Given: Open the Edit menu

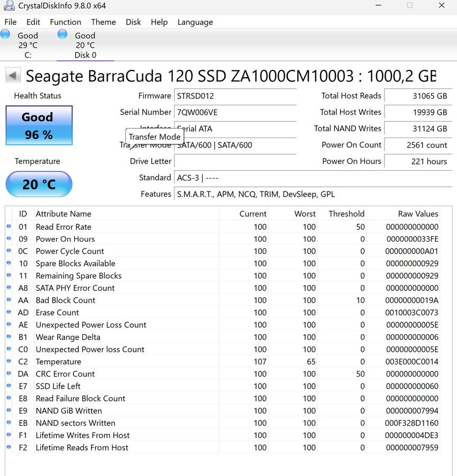Looking at the screenshot, I should (33, 22).
